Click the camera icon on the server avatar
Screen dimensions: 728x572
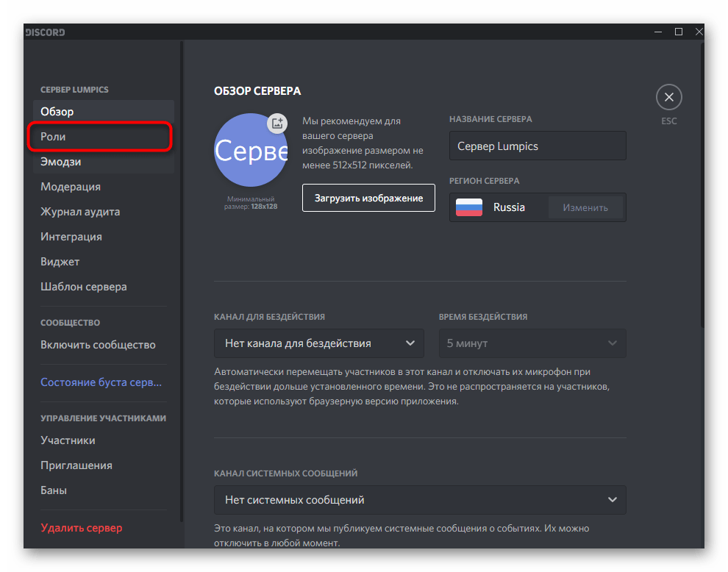[277, 124]
